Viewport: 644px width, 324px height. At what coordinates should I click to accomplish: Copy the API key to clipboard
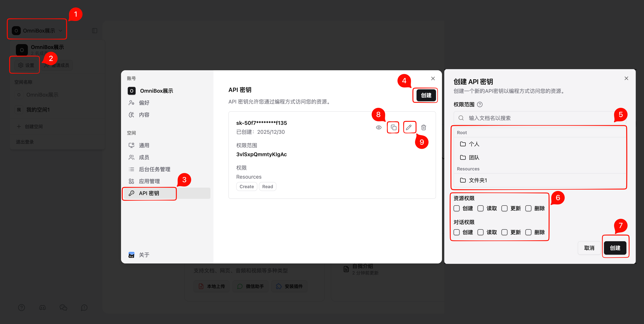393,127
